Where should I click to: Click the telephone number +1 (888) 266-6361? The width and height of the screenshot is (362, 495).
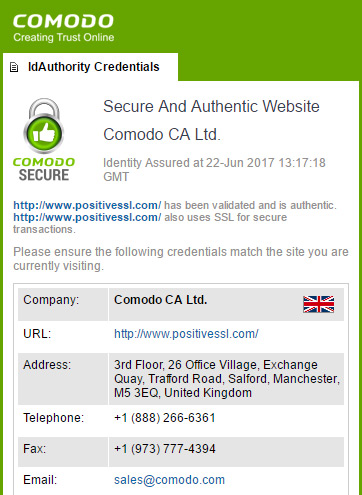(165, 418)
